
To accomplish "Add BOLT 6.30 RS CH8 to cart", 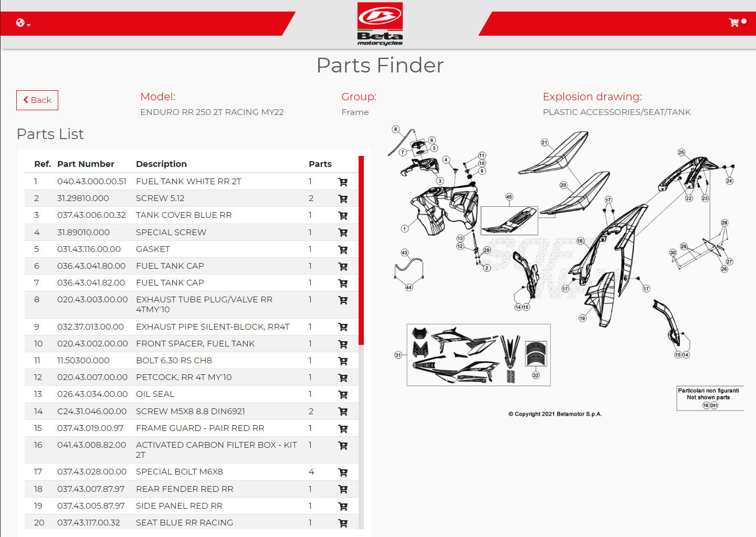I will (x=343, y=361).
